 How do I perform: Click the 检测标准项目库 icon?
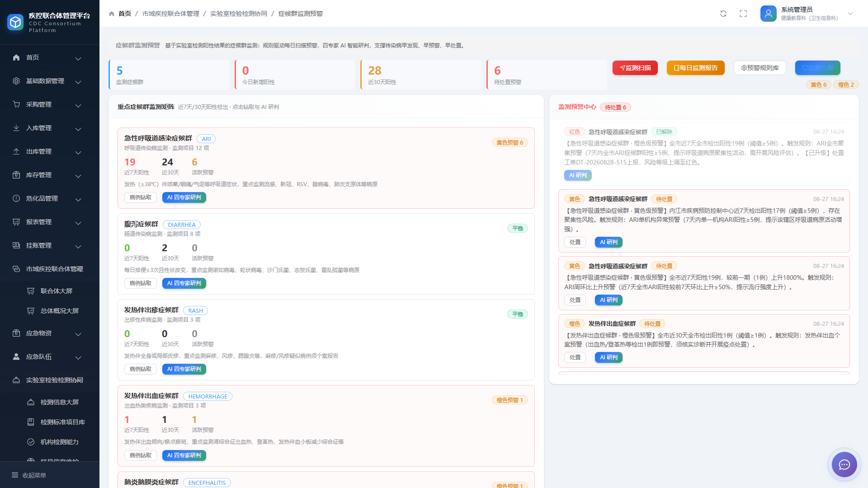31,422
